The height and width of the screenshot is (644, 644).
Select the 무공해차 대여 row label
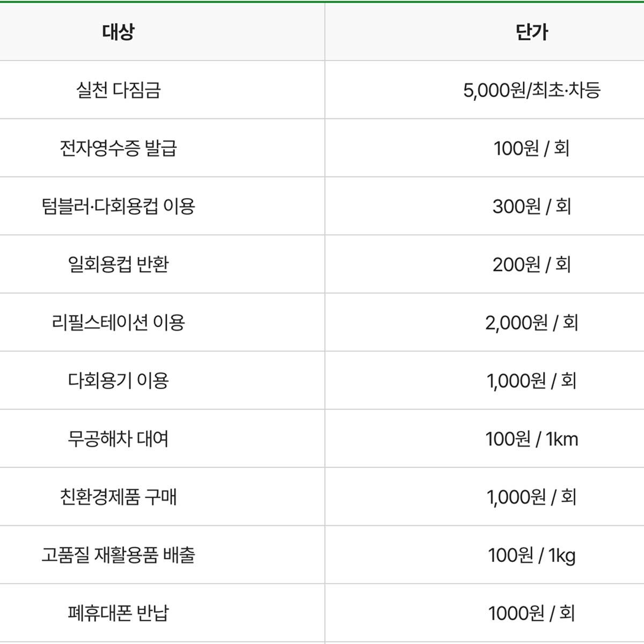(118, 438)
